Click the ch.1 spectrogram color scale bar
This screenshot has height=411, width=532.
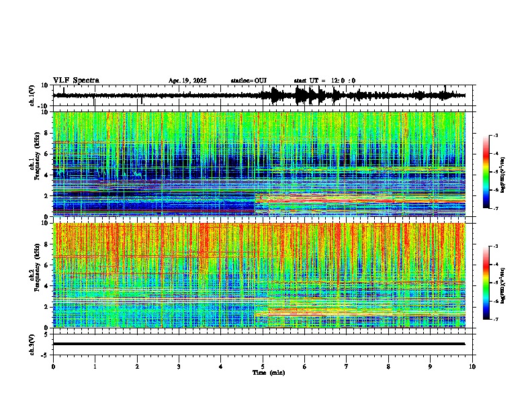tap(486, 172)
